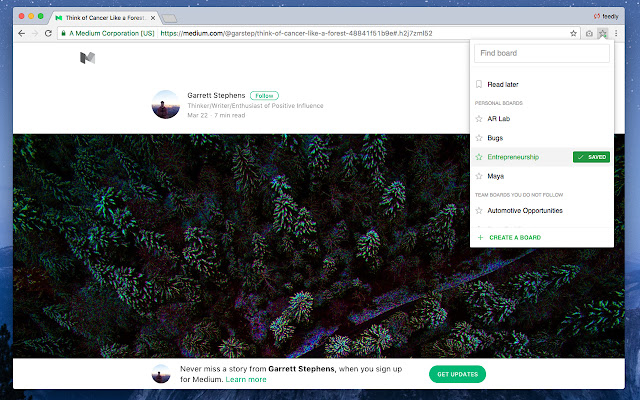This screenshot has height=400, width=640.
Task: Click CREATE A BOARD
Action: click(515, 238)
